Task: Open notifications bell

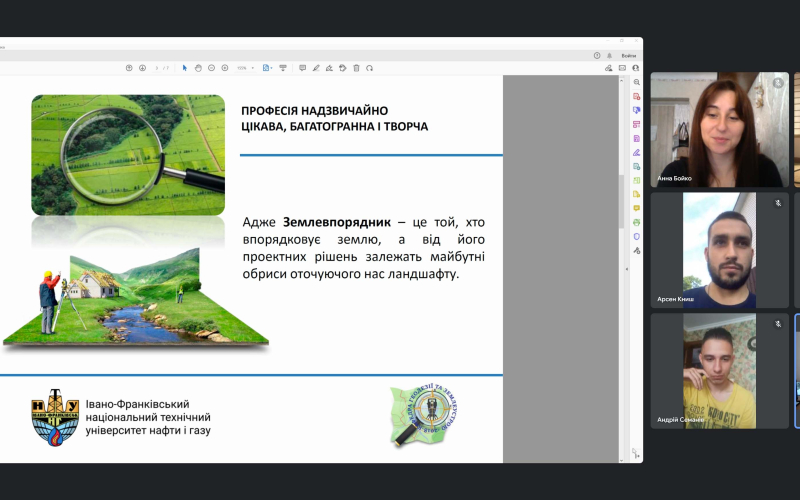Action: (609, 56)
